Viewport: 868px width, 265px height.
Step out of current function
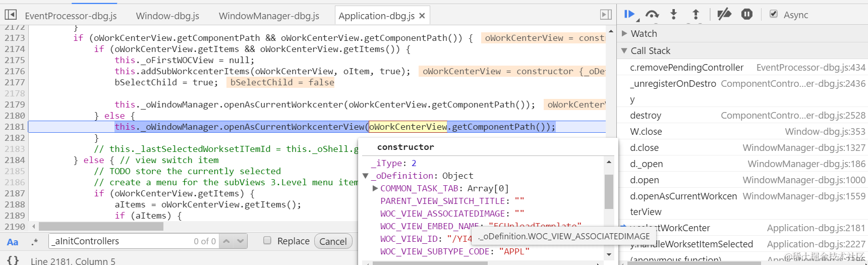[x=696, y=15]
